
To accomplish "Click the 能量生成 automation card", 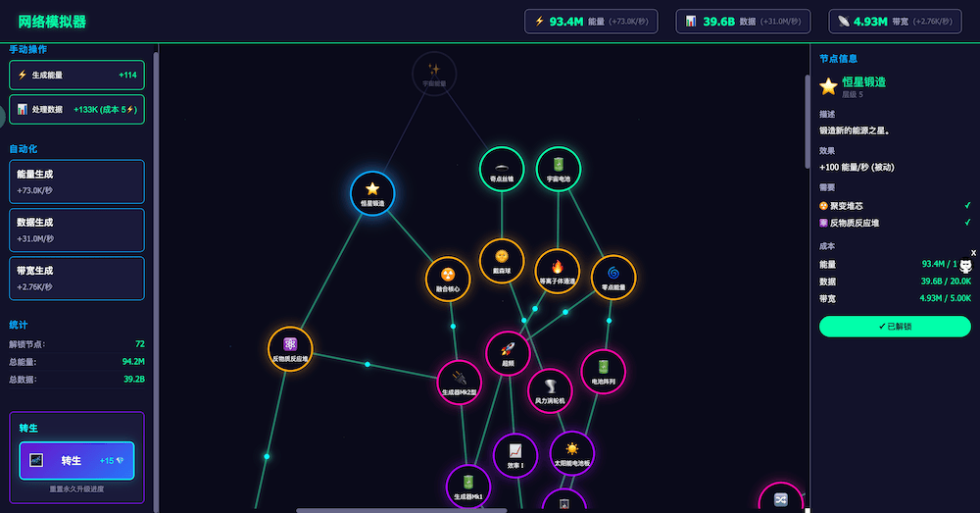I will tap(76, 181).
